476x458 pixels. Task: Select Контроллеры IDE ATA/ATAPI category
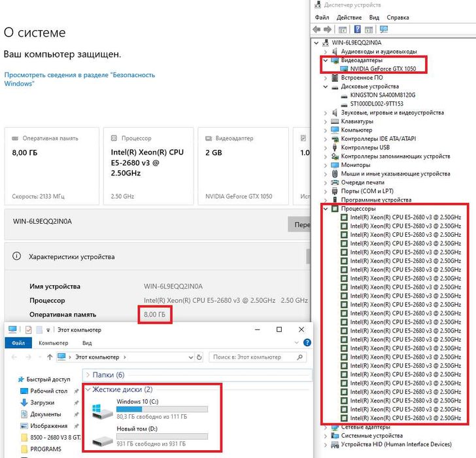tap(378, 139)
